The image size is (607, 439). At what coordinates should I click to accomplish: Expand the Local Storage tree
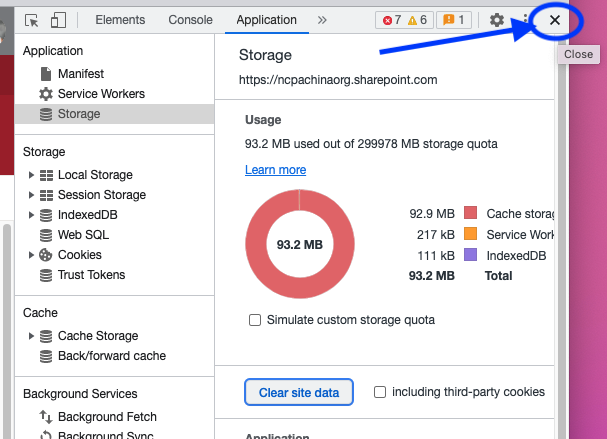32,175
